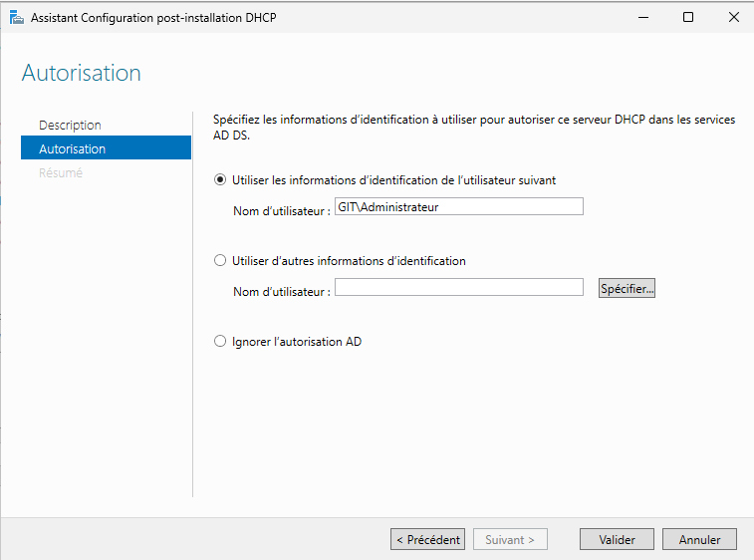Maximize the DHCP post-installation wizard window
754x560 pixels.
(x=688, y=17)
